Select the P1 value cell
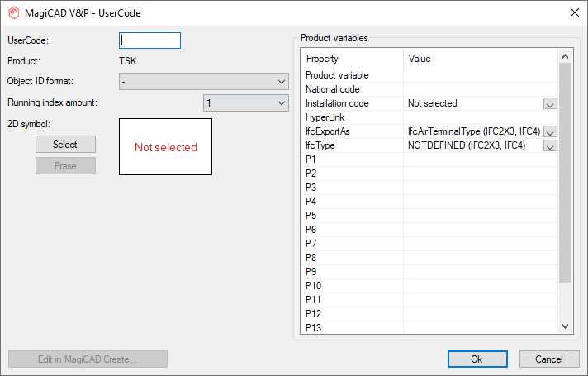Image resolution: width=588 pixels, height=376 pixels. tap(479, 159)
